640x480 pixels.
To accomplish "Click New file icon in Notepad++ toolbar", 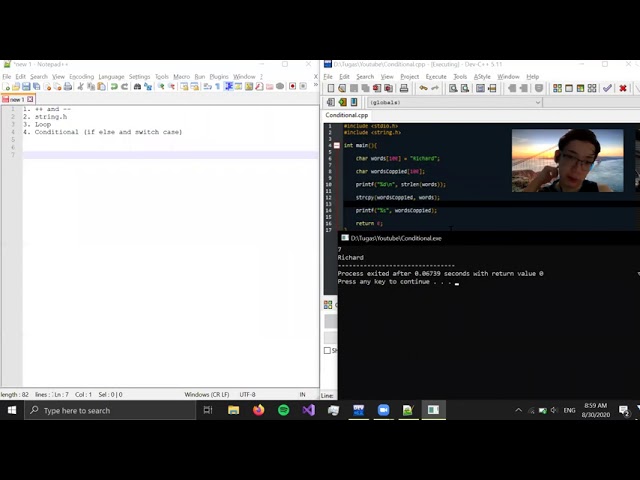I will (6, 87).
